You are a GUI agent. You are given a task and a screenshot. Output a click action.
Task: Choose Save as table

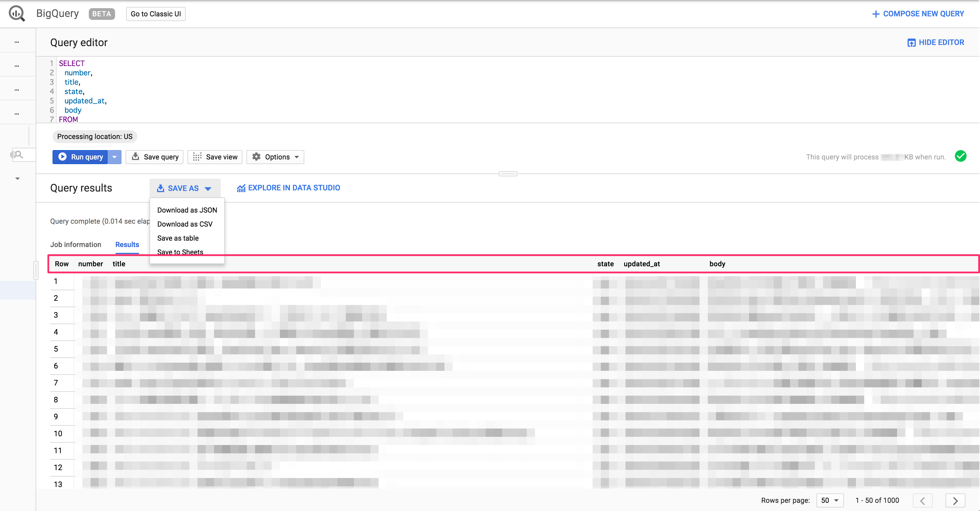coord(178,238)
